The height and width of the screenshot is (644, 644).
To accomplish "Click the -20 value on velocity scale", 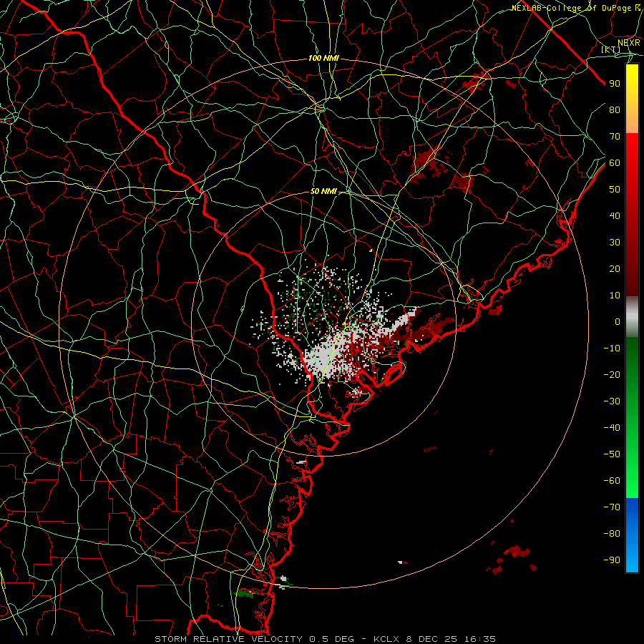I will pyautogui.click(x=612, y=374).
